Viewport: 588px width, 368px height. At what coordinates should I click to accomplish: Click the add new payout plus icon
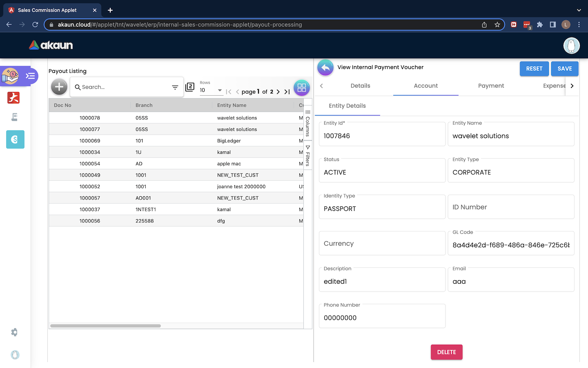(59, 87)
